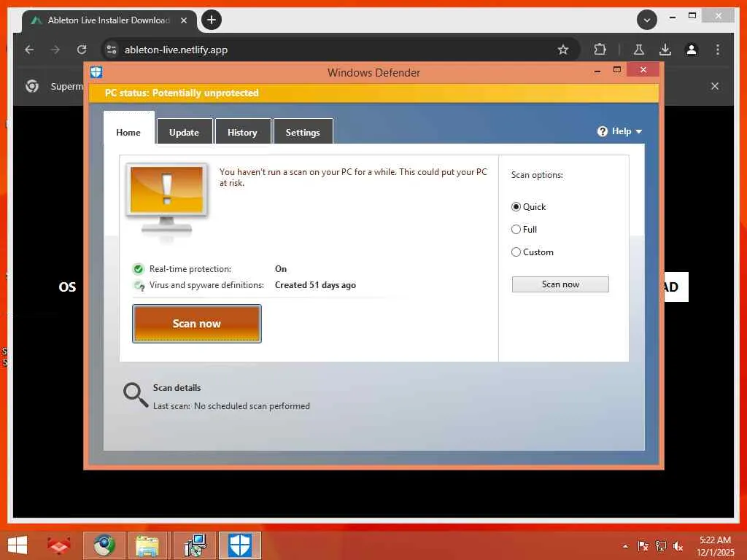Click 'No scheduled scan performed' text
747x560 pixels.
252,406
